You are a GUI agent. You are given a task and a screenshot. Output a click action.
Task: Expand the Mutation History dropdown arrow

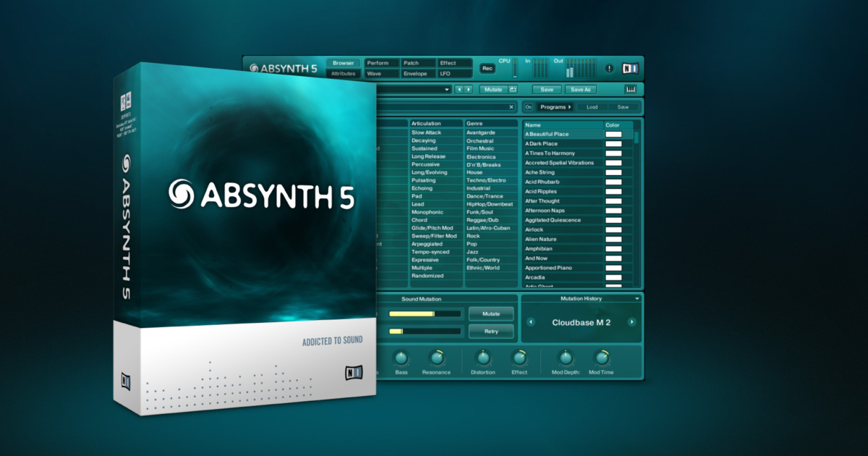tap(637, 298)
